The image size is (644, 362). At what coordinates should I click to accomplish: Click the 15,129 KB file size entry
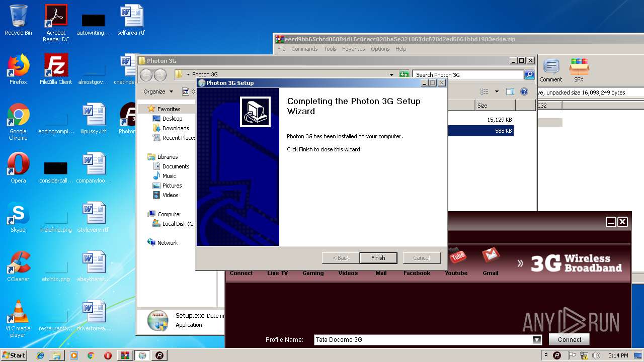(499, 120)
